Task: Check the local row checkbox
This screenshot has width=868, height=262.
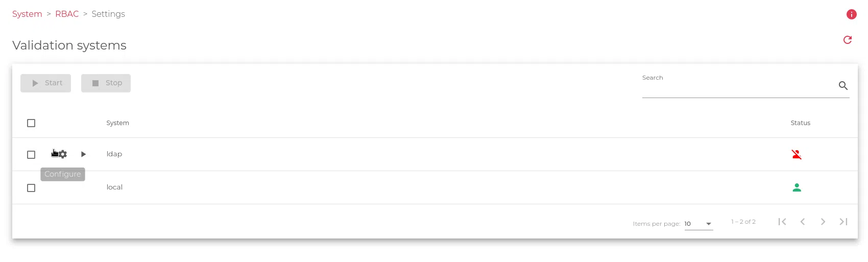Action: tap(31, 188)
